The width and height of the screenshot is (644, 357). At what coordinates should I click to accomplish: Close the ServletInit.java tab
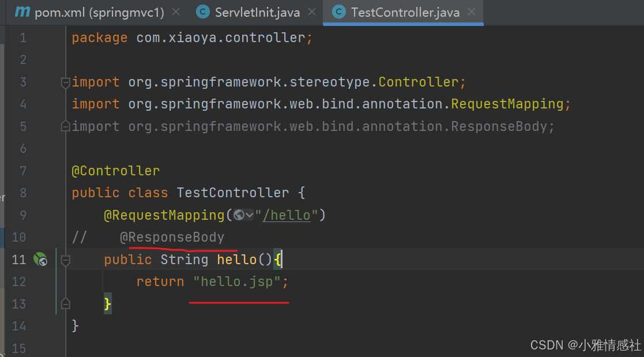click(311, 12)
